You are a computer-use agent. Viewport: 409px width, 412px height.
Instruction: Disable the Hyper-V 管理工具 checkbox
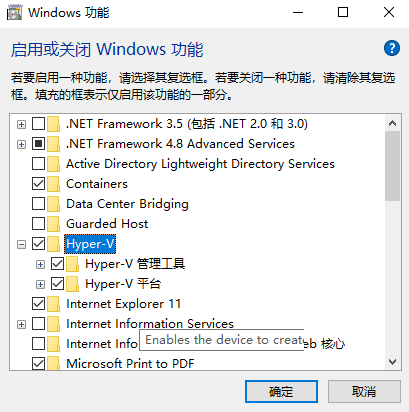(57, 264)
